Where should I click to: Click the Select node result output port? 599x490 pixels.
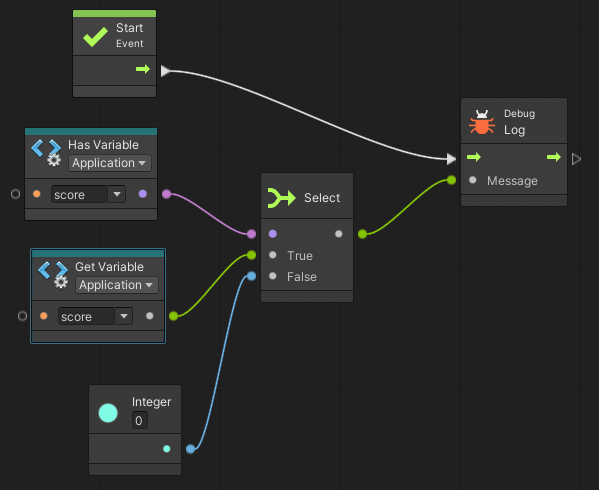[x=338, y=234]
